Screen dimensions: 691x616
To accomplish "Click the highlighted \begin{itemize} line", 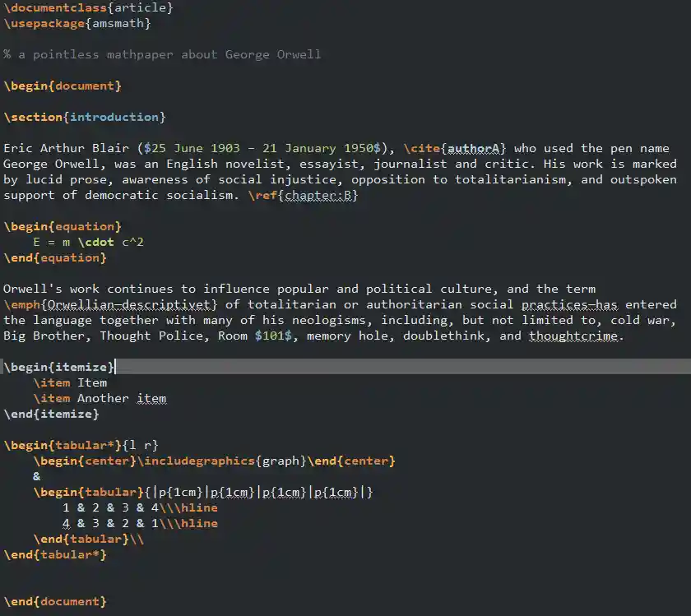I will 59,367.
